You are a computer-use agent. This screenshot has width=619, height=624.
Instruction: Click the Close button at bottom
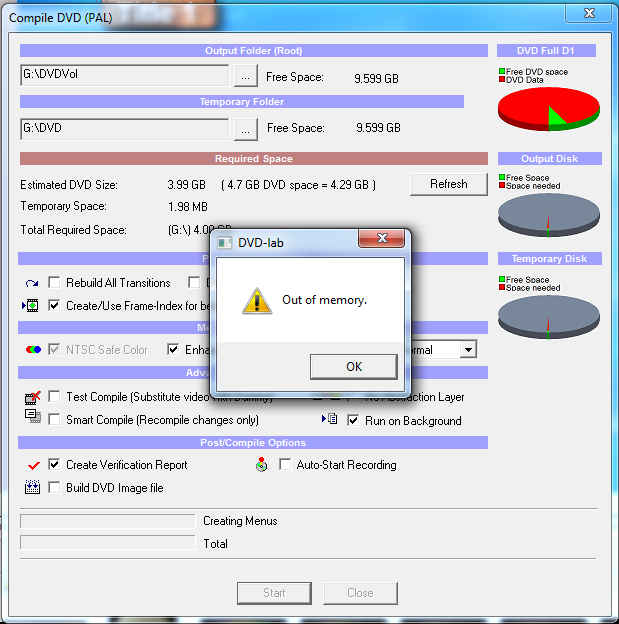pos(360,593)
